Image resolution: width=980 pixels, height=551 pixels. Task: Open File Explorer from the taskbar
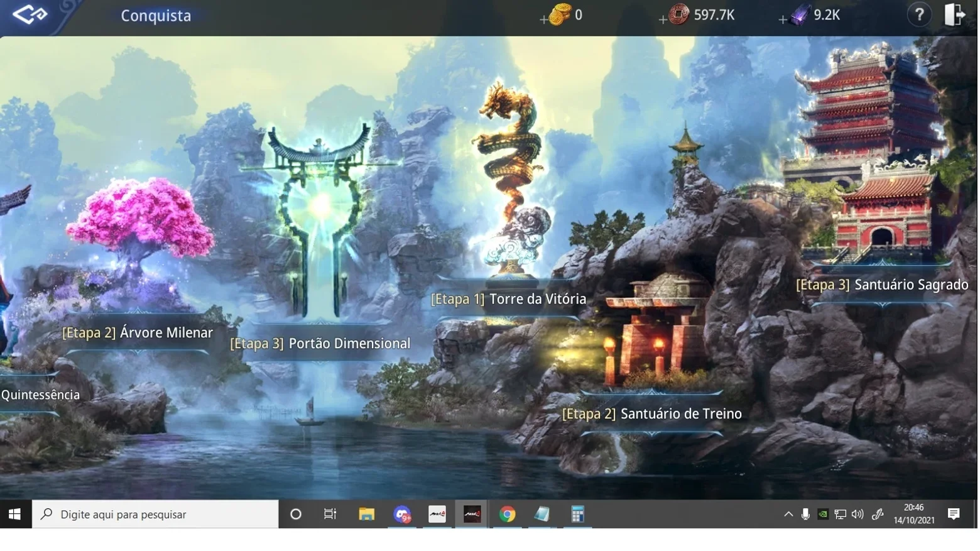pyautogui.click(x=366, y=514)
